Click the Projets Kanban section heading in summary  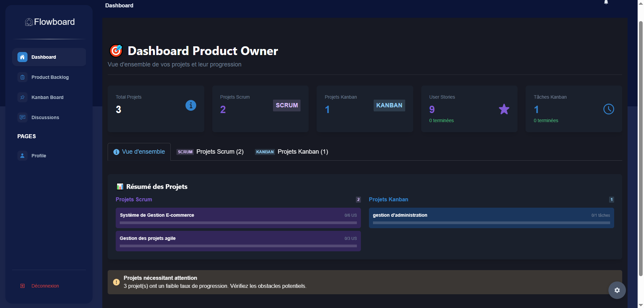coord(388,199)
